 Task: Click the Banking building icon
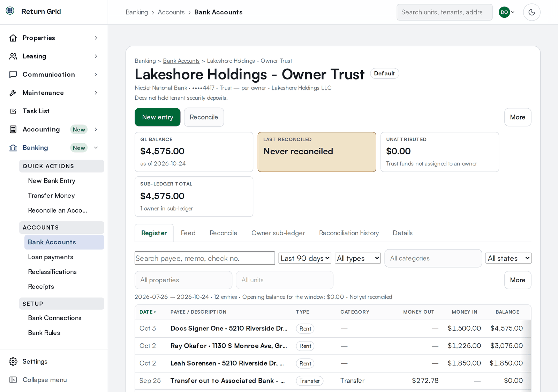click(13, 148)
